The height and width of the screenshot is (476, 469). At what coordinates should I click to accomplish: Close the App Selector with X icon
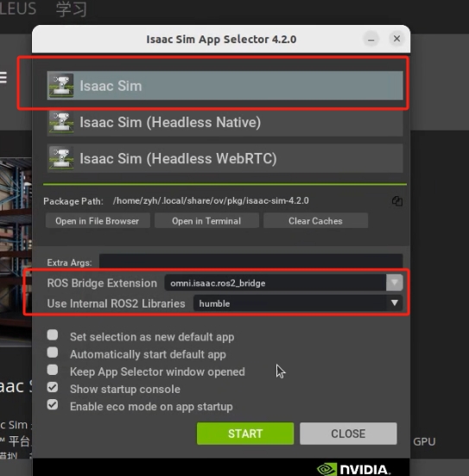tap(396, 39)
